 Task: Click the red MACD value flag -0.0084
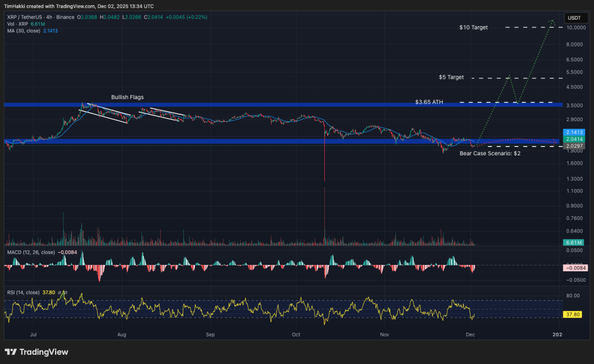pos(575,268)
